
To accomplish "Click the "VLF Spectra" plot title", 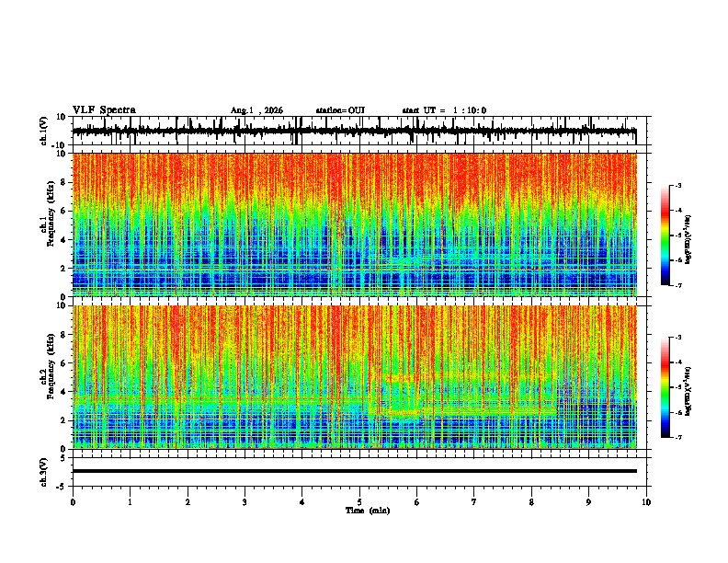I will [104, 110].
